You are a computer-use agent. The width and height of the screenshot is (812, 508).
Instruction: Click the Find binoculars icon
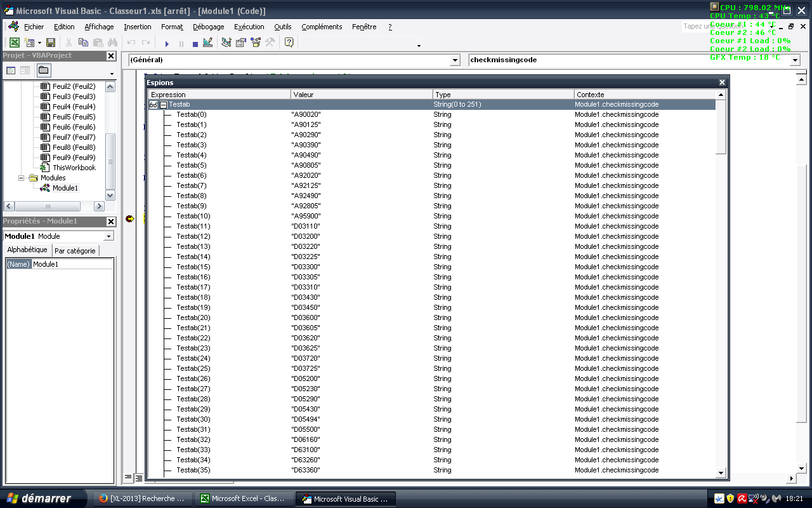pyautogui.click(x=112, y=43)
